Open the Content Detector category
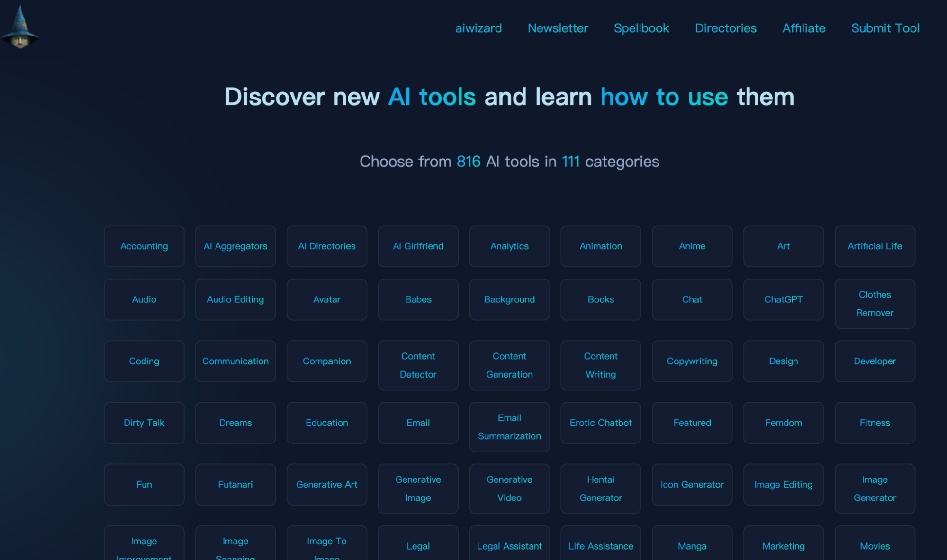Viewport: 947px width, 560px height. click(x=418, y=365)
